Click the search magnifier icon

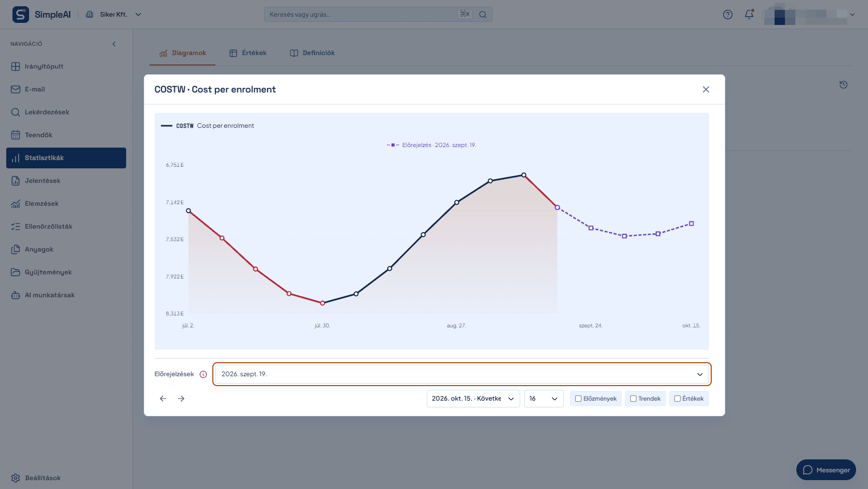pyautogui.click(x=483, y=15)
